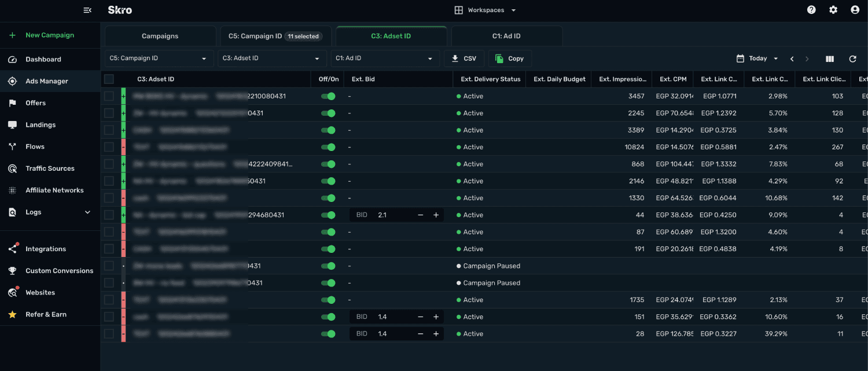Turn off the adset with 2245 impressions
Viewport: 868px width, 371px height.
click(x=328, y=113)
